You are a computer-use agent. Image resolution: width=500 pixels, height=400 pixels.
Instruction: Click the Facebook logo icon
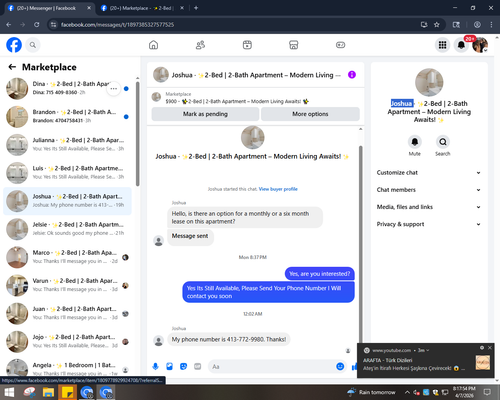14,45
